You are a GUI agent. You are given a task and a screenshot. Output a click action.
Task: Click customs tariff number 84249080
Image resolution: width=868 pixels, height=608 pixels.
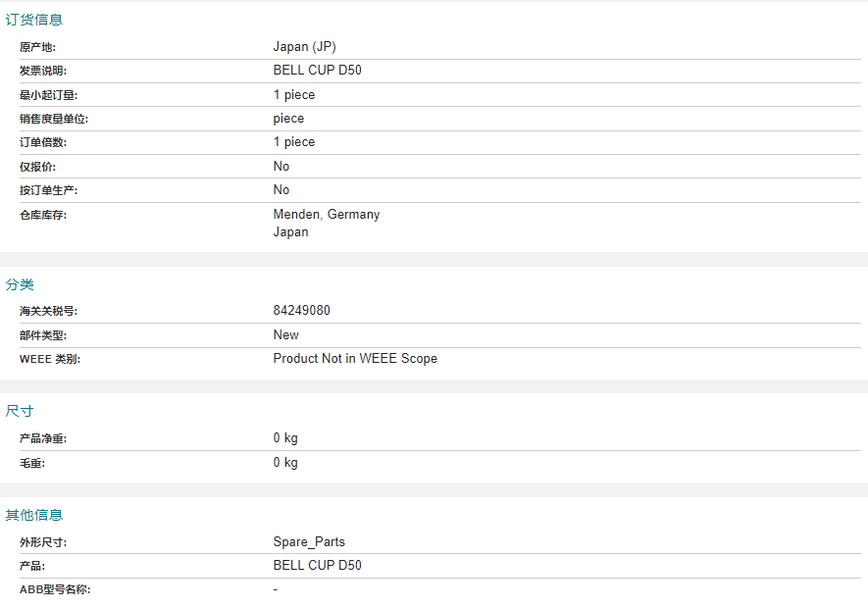302,310
